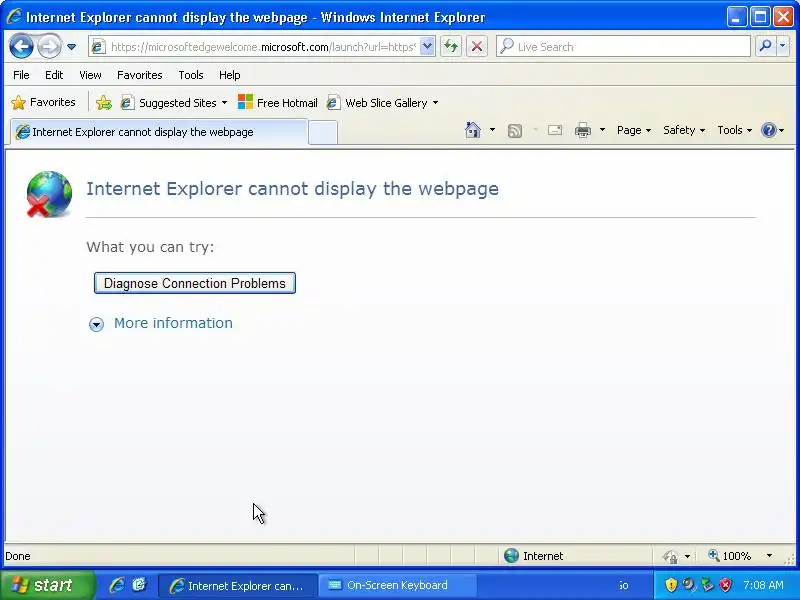Switch to Internet Explorer taskbar button
Image resolution: width=800 pixels, height=600 pixels.
tap(237, 586)
